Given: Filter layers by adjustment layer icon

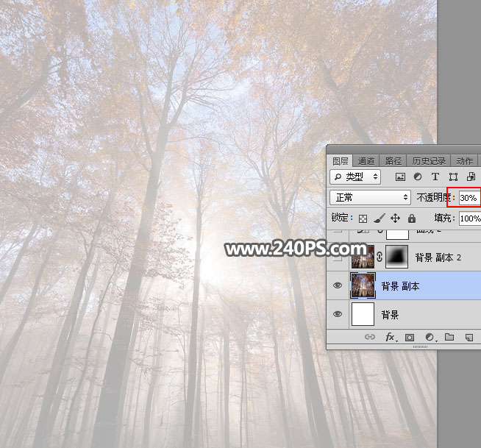Looking at the screenshot, I should point(418,177).
